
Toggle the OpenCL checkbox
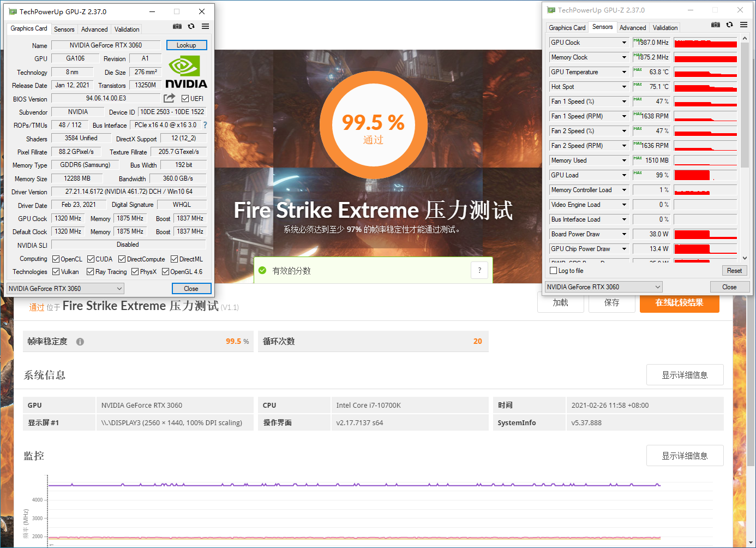click(x=56, y=259)
